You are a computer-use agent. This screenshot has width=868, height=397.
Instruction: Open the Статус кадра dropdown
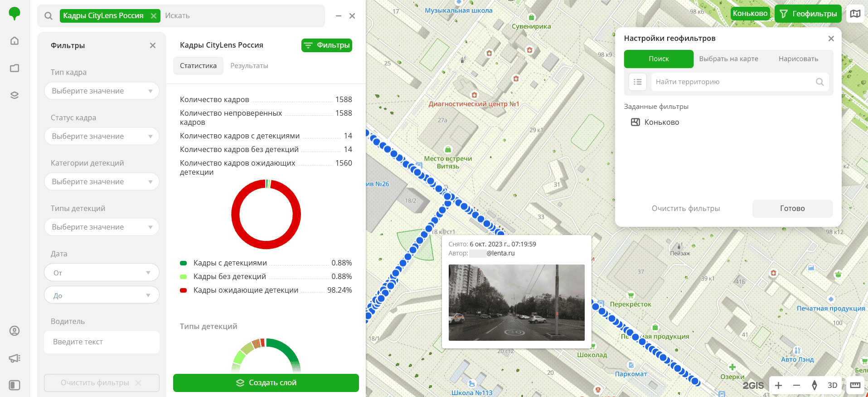click(x=102, y=136)
